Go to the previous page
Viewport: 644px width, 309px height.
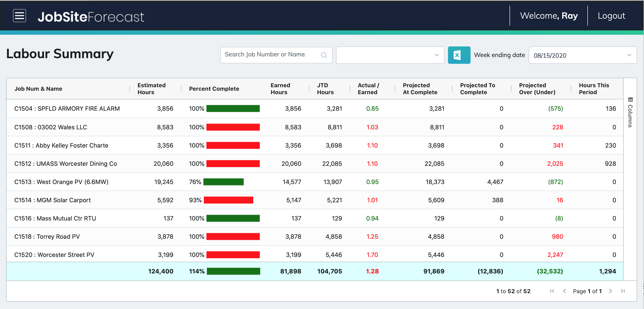(564, 291)
